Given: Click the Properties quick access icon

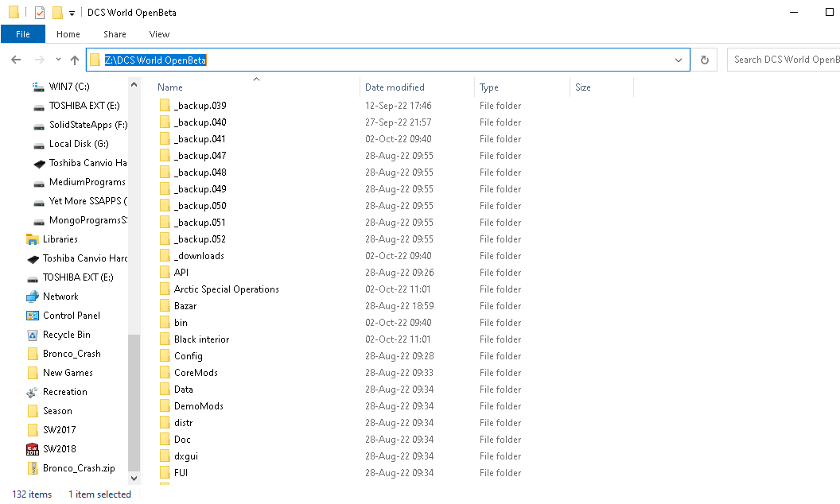Looking at the screenshot, I should pos(39,12).
